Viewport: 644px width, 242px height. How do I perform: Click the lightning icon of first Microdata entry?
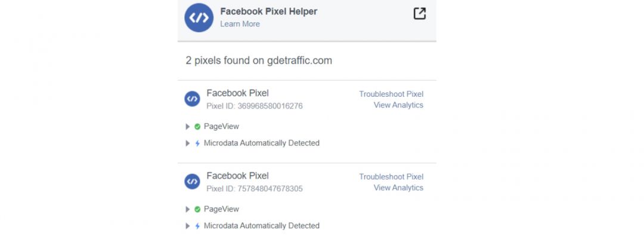[x=197, y=143]
